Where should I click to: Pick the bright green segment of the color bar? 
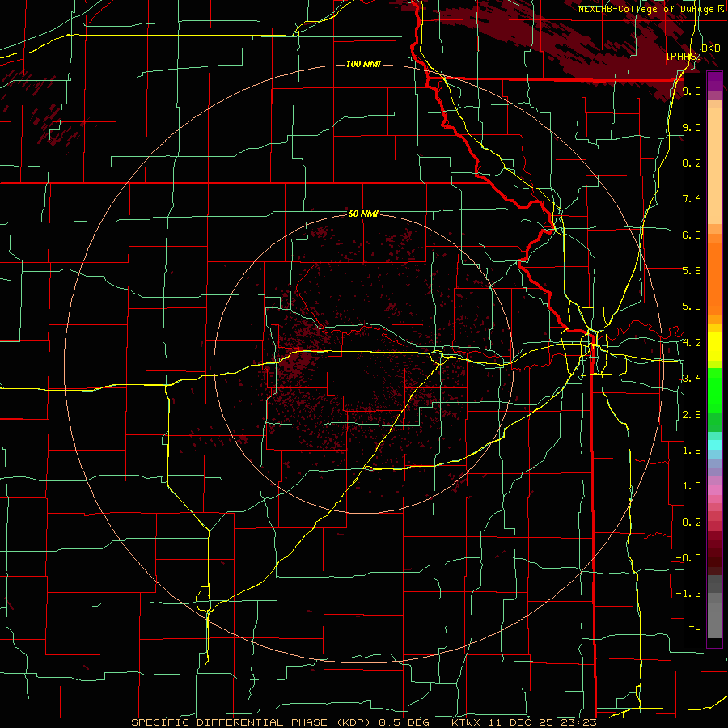(x=714, y=391)
